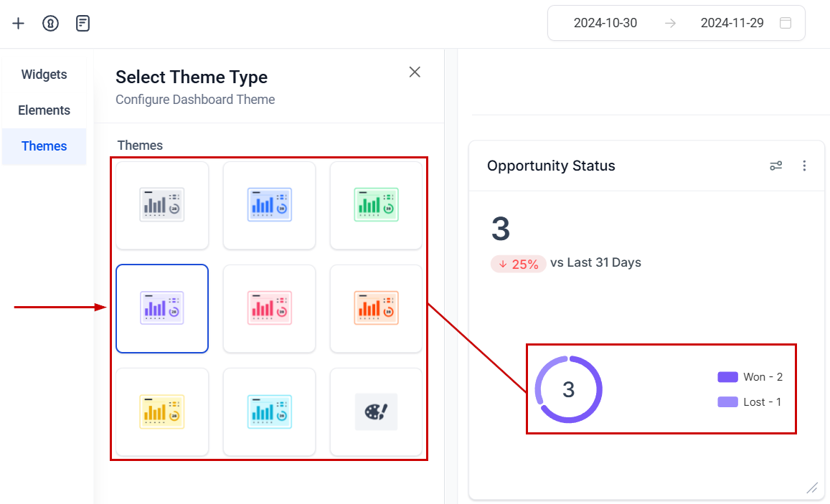Image resolution: width=830 pixels, height=504 pixels.
Task: Click the end date 2024-11-29 field
Action: 732,23
